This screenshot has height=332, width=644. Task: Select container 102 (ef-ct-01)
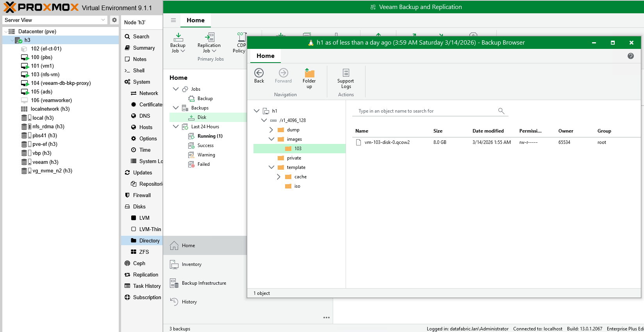click(x=46, y=48)
